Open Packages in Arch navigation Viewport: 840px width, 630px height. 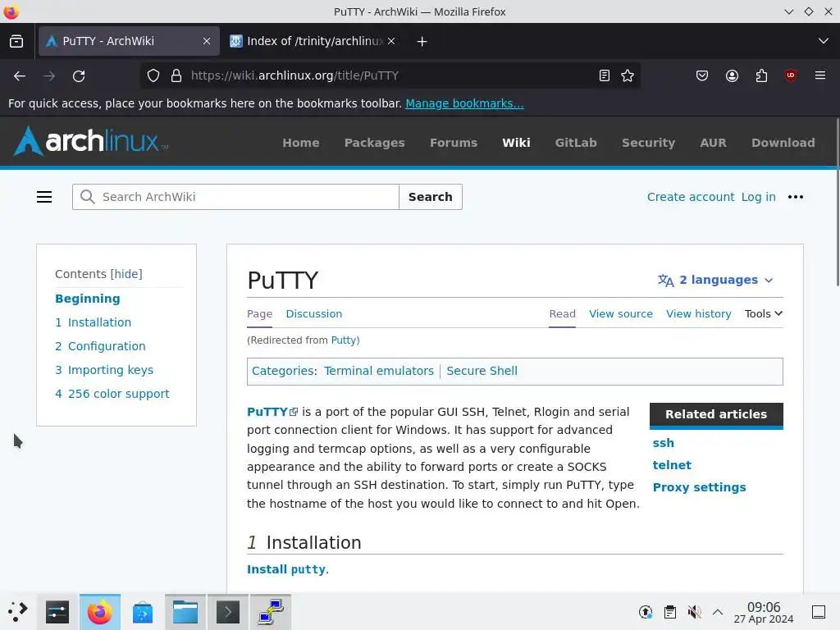374,143
